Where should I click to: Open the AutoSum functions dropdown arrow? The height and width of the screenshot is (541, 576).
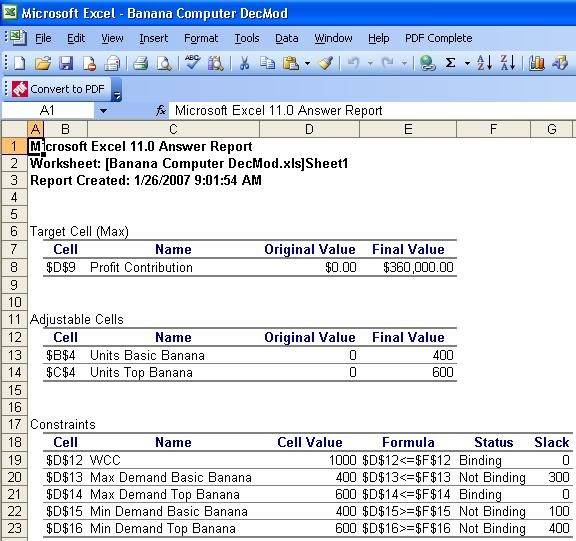[467, 64]
